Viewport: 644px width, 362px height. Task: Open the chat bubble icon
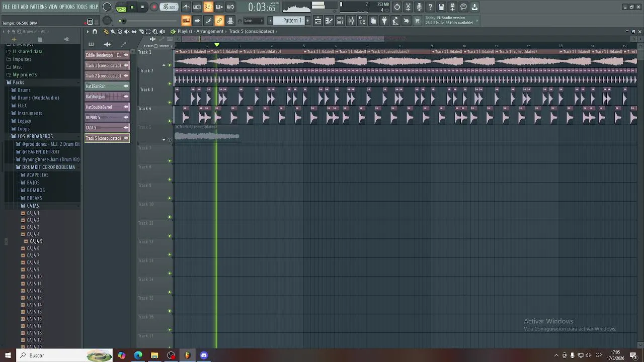(463, 7)
